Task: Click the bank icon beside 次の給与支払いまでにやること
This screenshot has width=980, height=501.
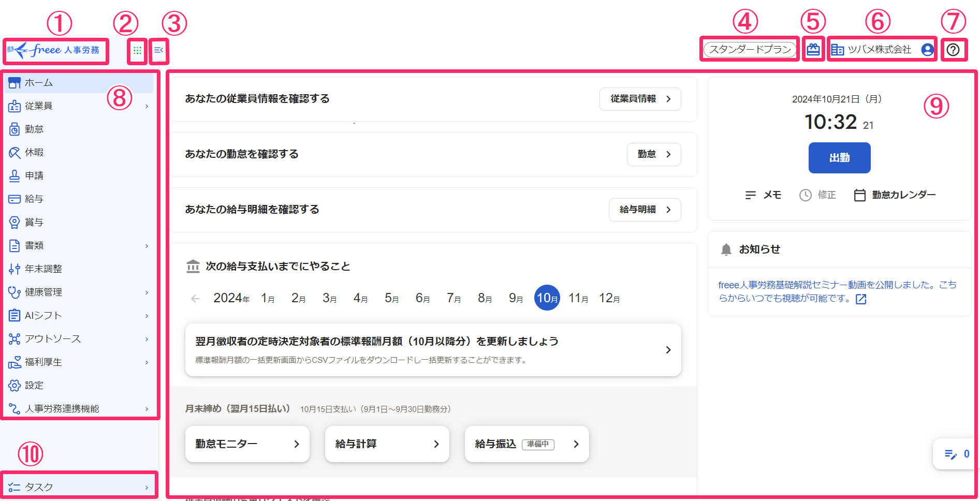Action: click(193, 267)
